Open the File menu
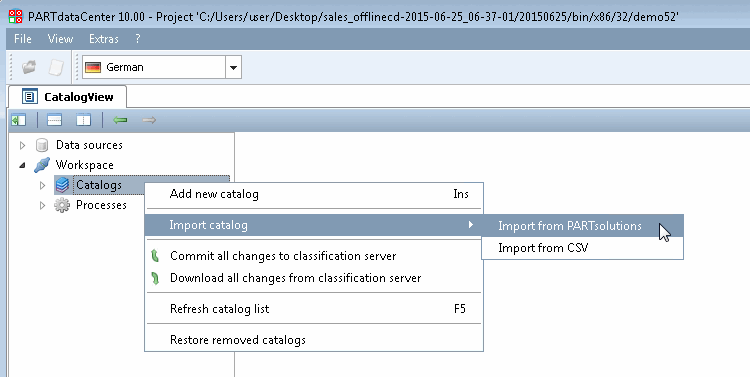The width and height of the screenshot is (750, 377). [x=22, y=39]
